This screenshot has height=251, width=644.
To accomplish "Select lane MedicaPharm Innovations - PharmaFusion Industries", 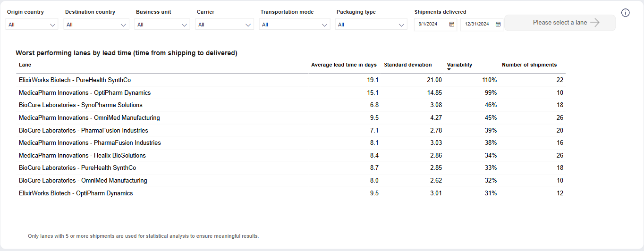I will pyautogui.click(x=90, y=142).
